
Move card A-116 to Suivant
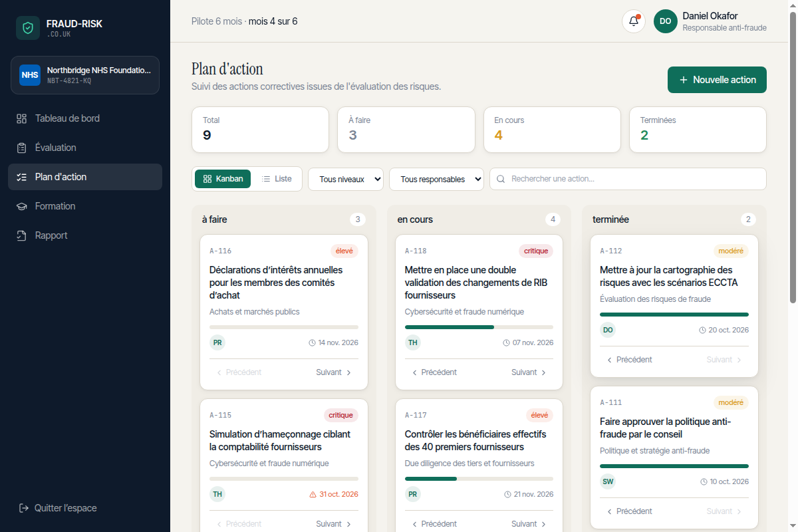(x=334, y=372)
